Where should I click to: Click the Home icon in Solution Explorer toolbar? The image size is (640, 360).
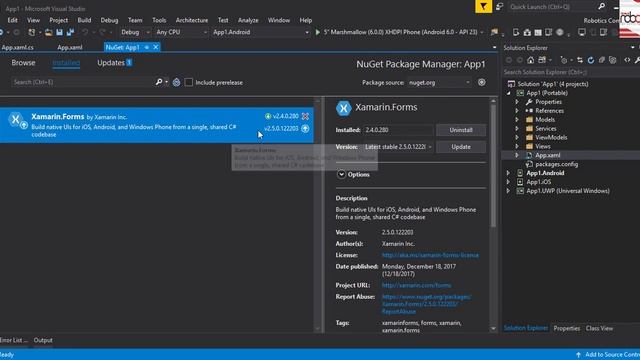pyautogui.click(x=530, y=60)
